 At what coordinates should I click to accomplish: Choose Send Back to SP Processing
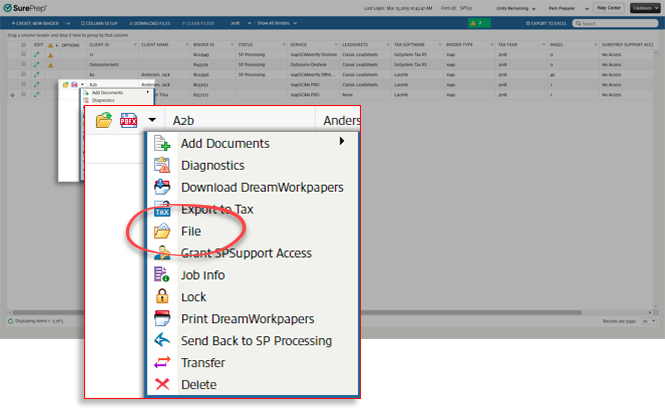pyautogui.click(x=256, y=341)
